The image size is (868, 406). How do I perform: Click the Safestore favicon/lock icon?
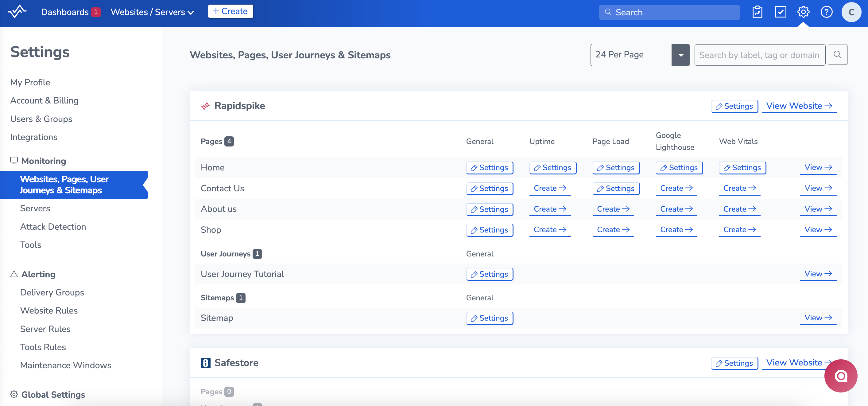click(205, 362)
